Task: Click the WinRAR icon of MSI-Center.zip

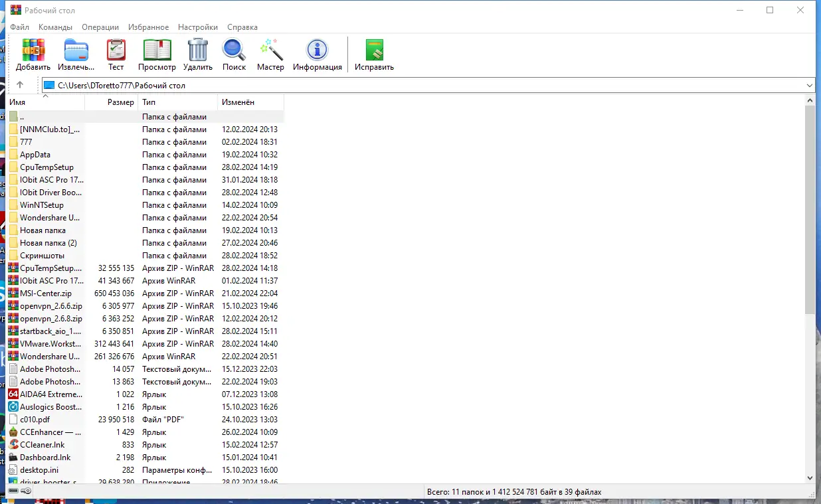Action: tap(13, 293)
